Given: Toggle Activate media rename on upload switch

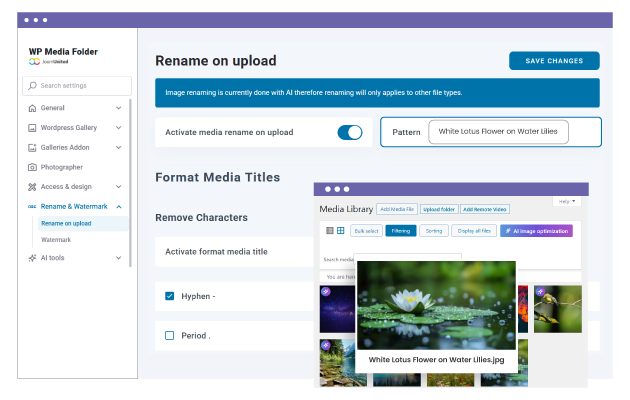Looking at the screenshot, I should 349,132.
